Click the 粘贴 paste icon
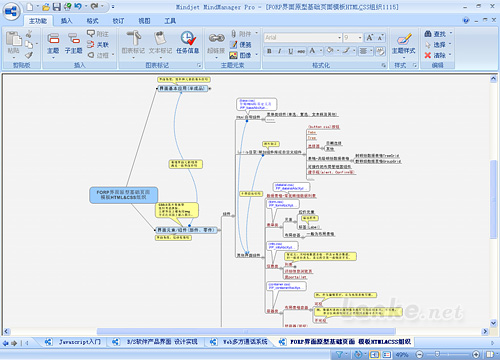Screen dimensions: 500x360 [14, 39]
